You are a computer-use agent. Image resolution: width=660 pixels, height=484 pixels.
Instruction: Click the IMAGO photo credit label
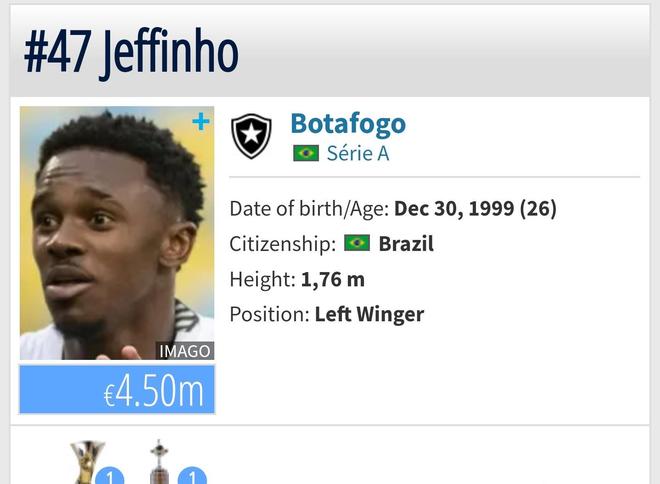click(x=185, y=351)
